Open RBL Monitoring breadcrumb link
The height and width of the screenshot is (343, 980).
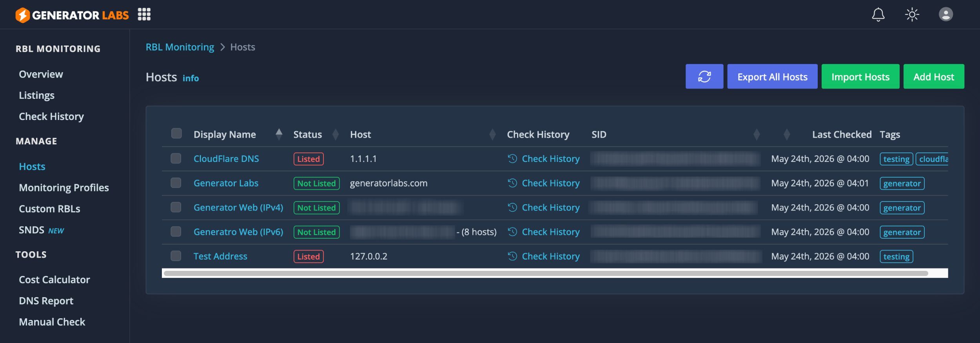point(180,47)
